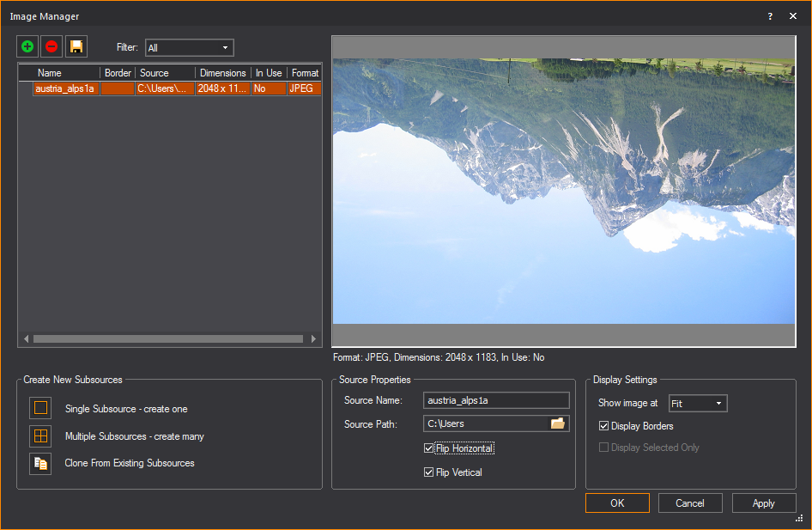Open the Filter dropdown showing All
This screenshot has height=530, width=812.
(189, 48)
